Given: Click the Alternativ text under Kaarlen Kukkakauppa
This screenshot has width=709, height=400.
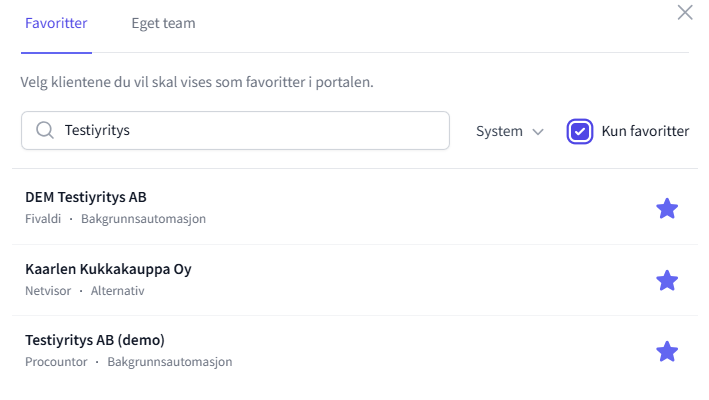Looking at the screenshot, I should click(x=118, y=290).
